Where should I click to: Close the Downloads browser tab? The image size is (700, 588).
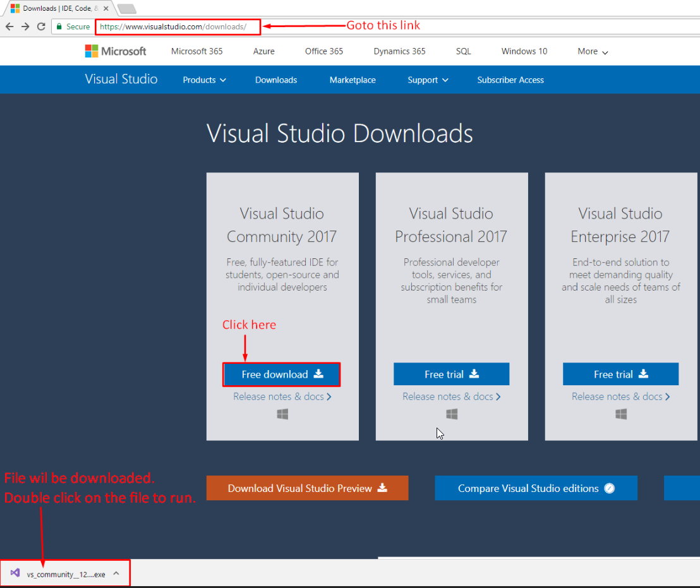pos(106,8)
